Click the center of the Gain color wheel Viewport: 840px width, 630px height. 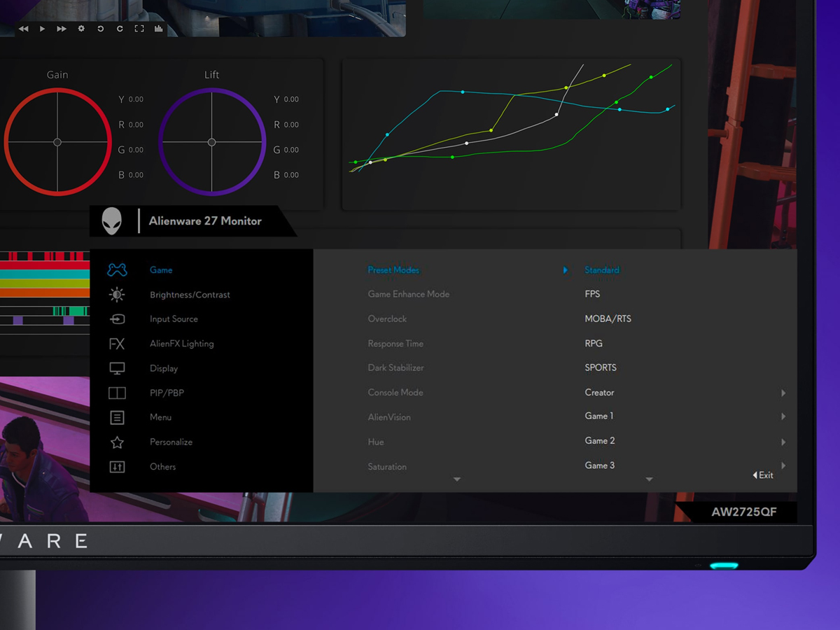57,142
